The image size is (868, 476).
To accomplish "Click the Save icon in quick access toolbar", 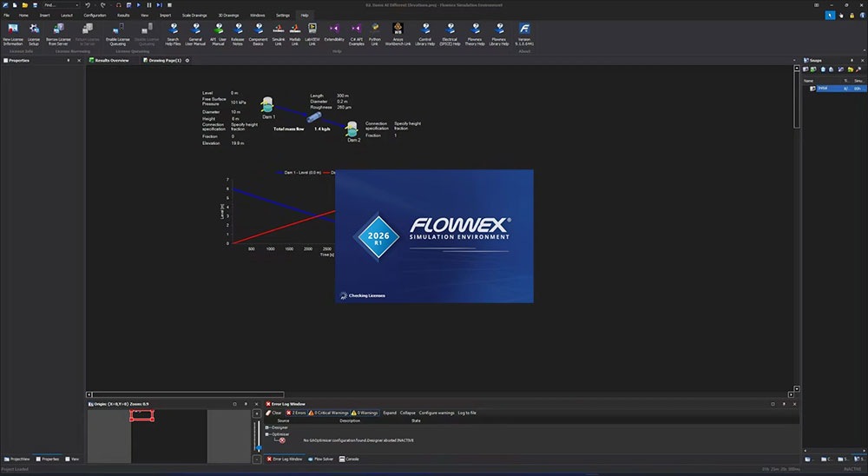I will (x=35, y=5).
